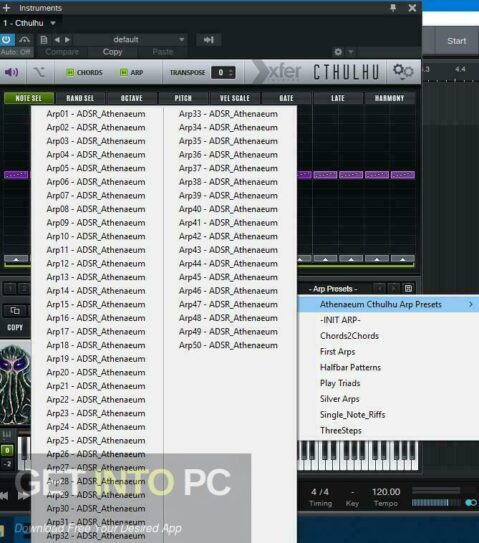479x543 pixels.
Task: Switch to the NOTE SEL tab
Action: (x=29, y=98)
